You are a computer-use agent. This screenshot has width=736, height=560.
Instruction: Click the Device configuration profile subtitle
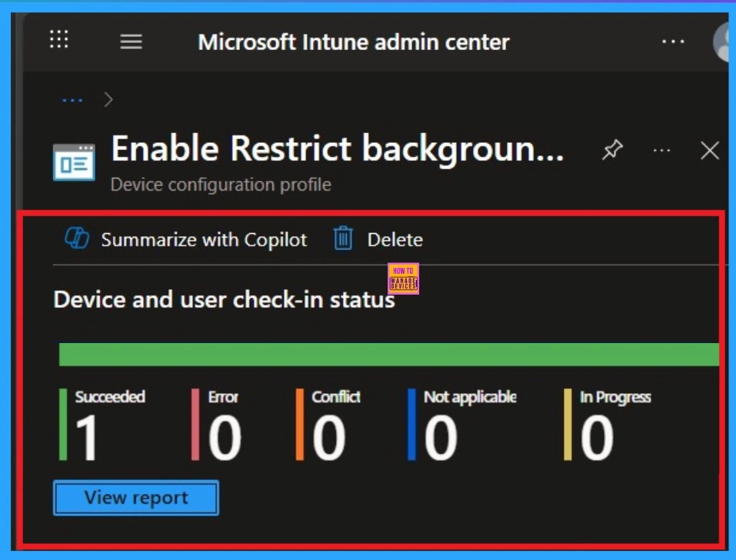[x=221, y=185]
